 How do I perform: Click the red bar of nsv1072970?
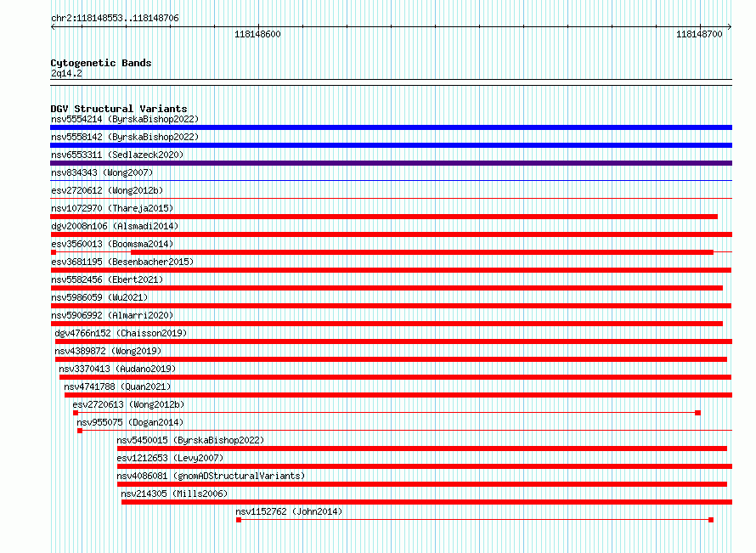[384, 217]
